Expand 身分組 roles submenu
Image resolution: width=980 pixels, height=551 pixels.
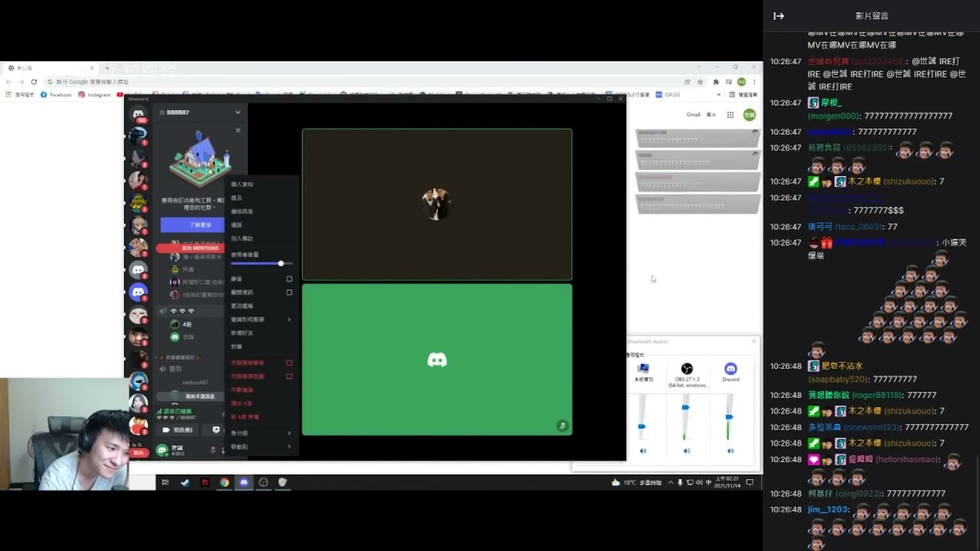pyautogui.click(x=261, y=433)
